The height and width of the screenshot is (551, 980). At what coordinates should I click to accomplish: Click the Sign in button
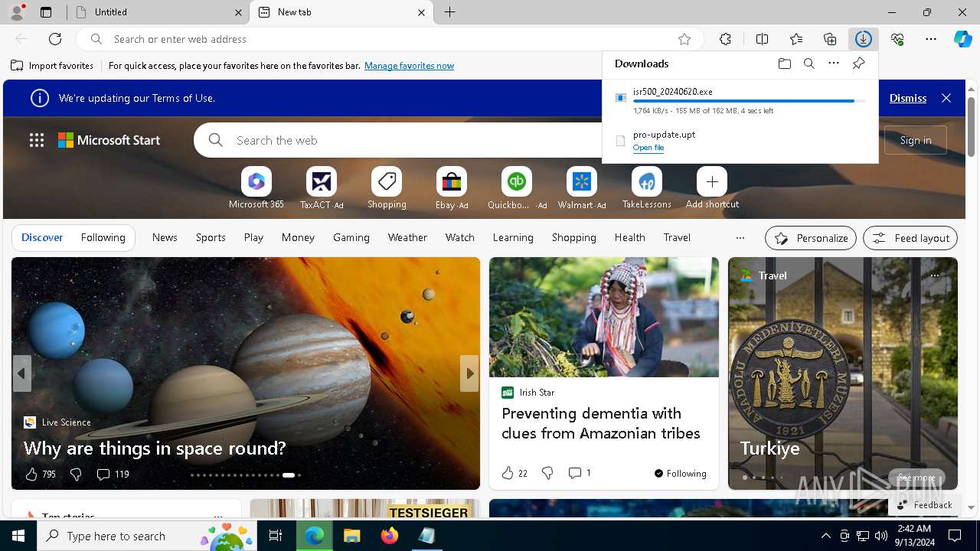[916, 140]
